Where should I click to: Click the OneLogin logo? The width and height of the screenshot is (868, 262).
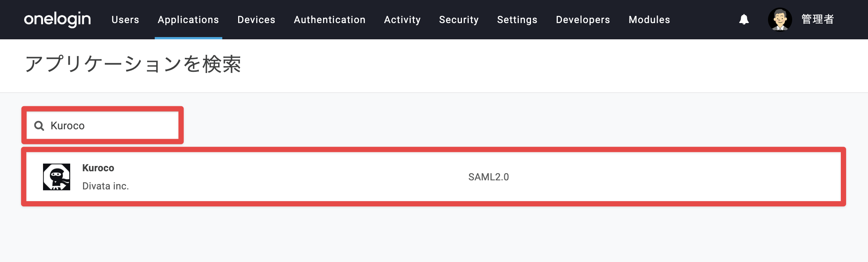[x=57, y=19]
